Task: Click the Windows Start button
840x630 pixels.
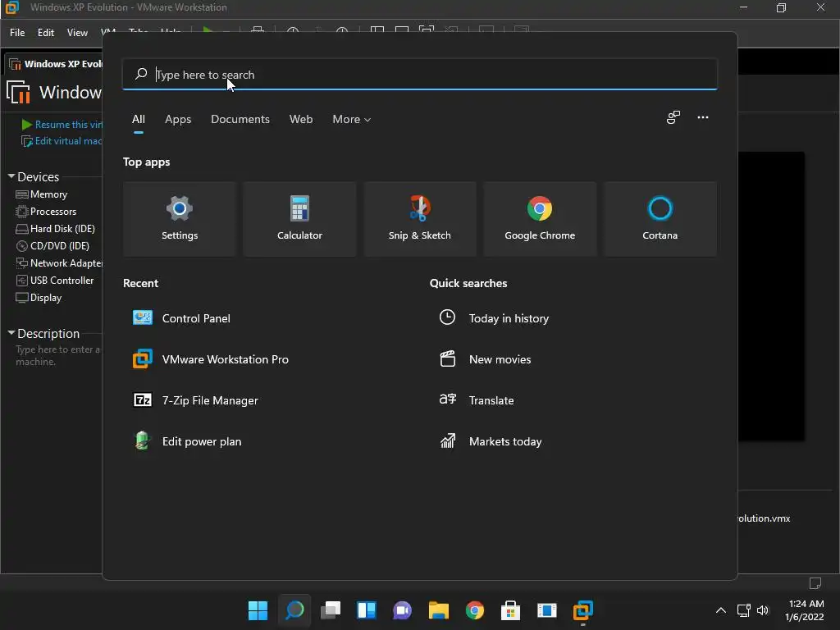Action: [x=258, y=610]
